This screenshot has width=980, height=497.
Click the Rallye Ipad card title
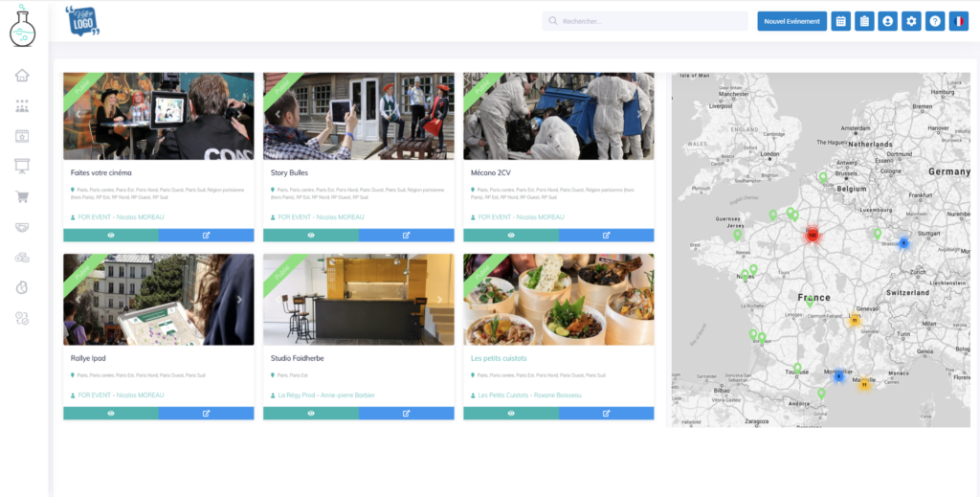pos(88,358)
